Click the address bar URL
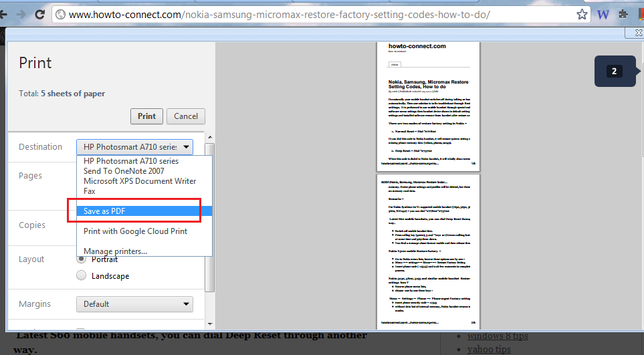This screenshot has width=644, height=355. [280, 15]
